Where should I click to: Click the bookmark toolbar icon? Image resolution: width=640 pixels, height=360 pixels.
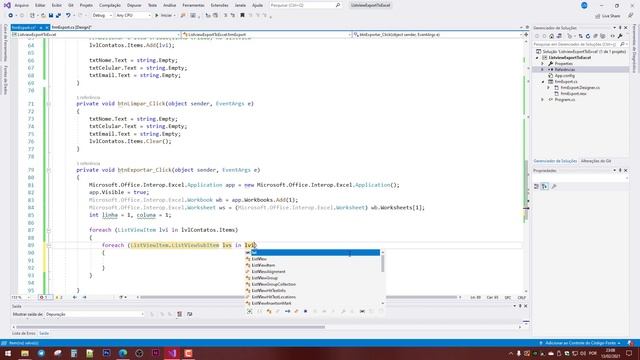(242, 16)
